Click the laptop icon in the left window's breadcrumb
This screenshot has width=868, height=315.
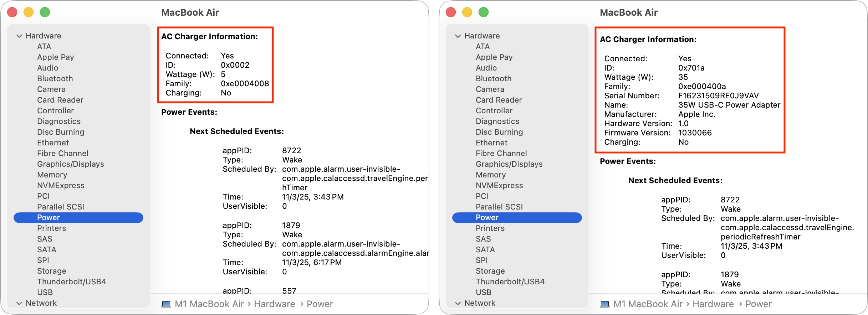pos(167,304)
